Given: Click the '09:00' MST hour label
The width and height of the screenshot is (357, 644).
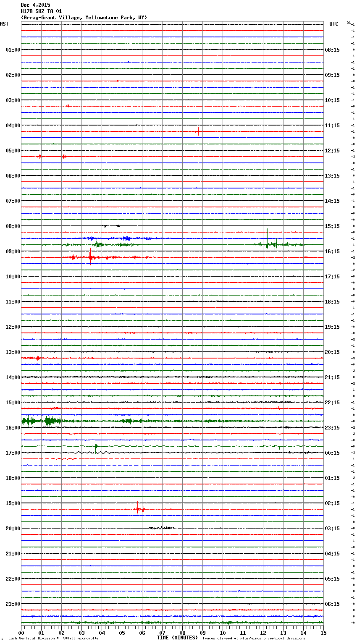Looking at the screenshot, I should click(13, 251).
